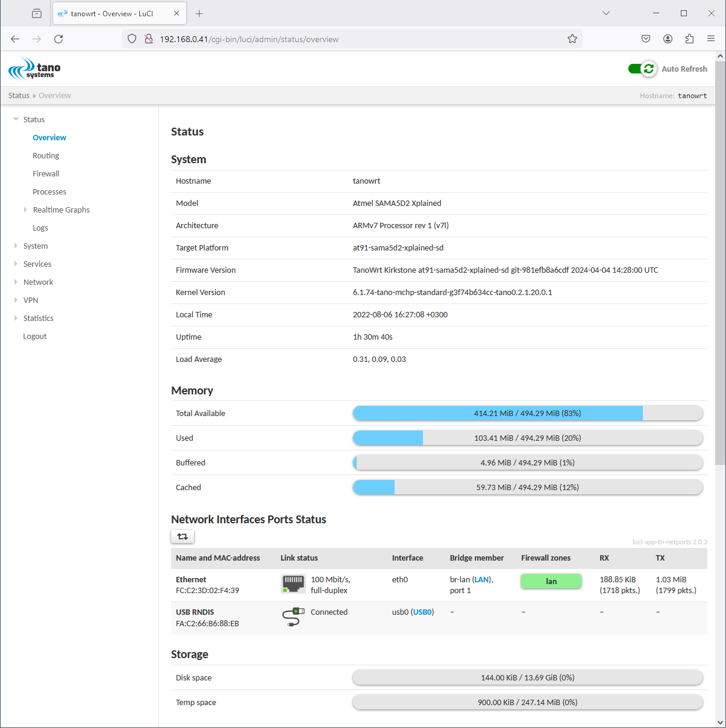726x728 pixels.
Task: Click the tanowrt Overview browser tab
Action: [119, 13]
